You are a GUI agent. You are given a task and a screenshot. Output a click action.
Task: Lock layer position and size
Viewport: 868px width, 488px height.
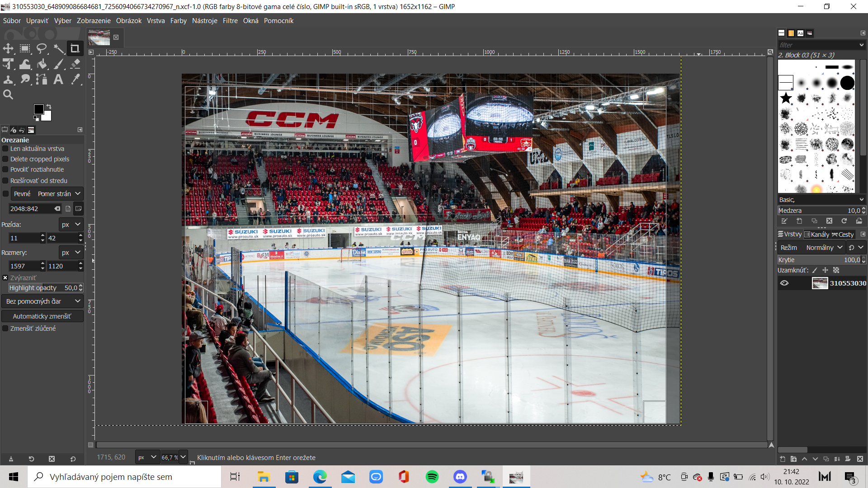[825, 270]
